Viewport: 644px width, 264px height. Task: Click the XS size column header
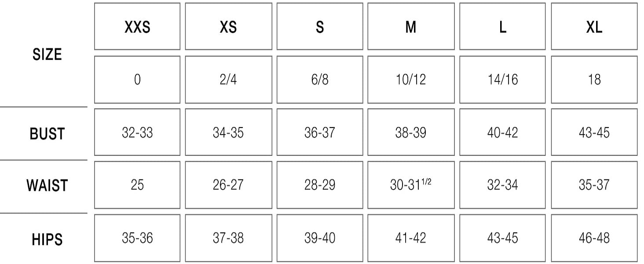(228, 26)
